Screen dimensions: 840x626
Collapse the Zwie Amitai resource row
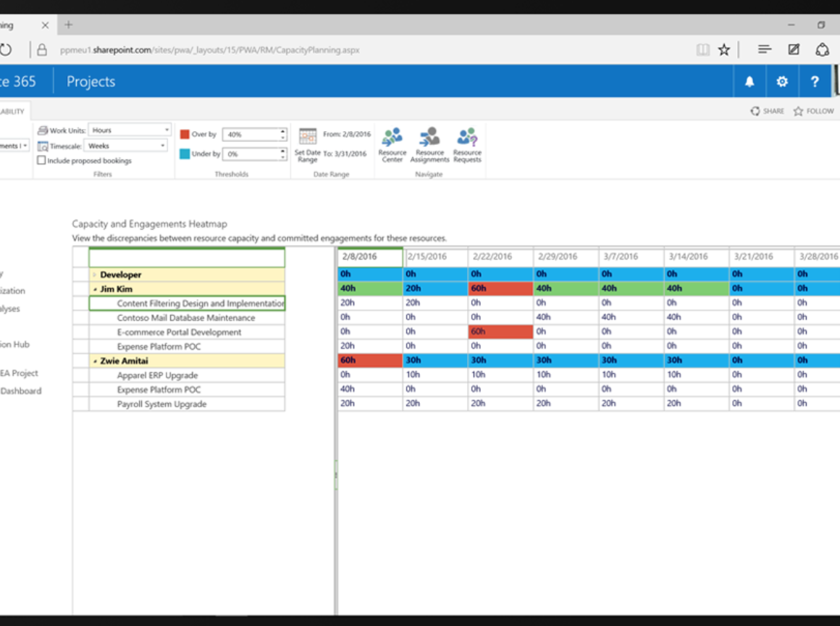(95, 361)
